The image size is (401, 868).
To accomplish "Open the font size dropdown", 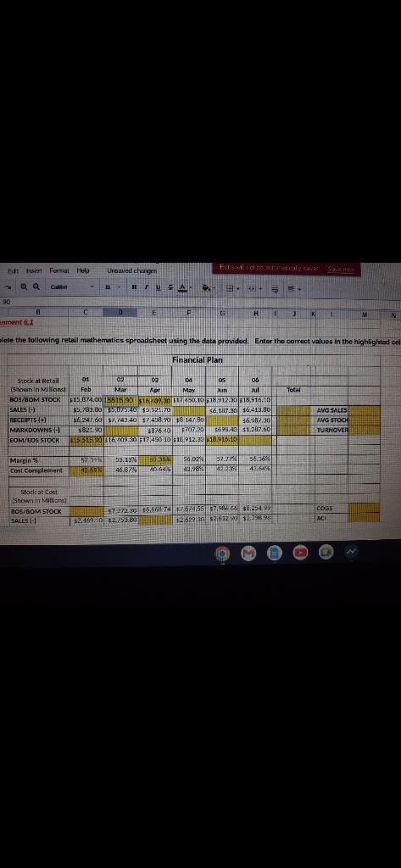I will 111,288.
